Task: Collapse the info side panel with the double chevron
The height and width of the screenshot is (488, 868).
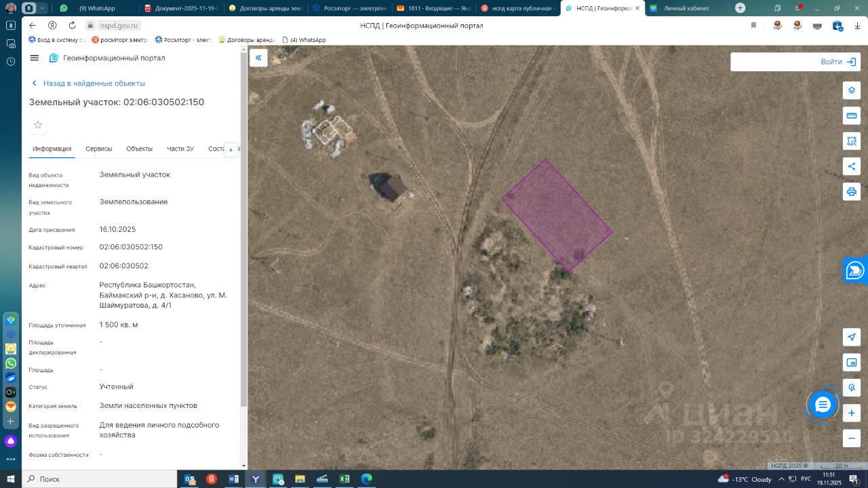Action: tap(258, 58)
